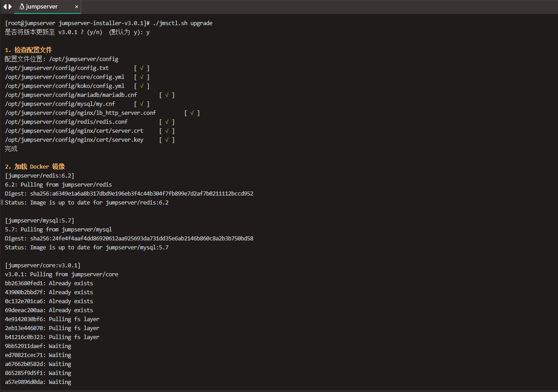Select the redis:6.2 Digest sha256 text

(129, 193)
